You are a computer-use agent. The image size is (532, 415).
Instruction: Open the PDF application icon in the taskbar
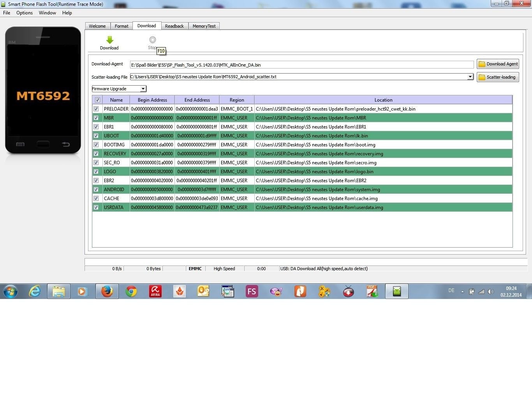pos(372,291)
